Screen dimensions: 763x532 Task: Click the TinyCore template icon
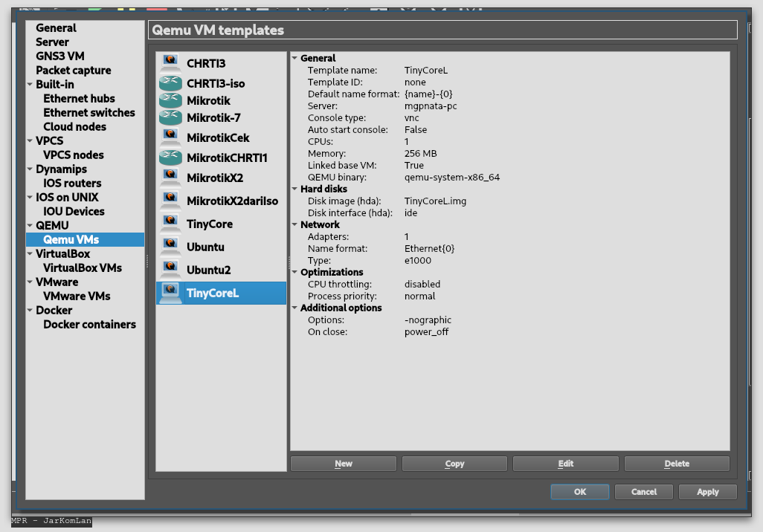pyautogui.click(x=170, y=224)
